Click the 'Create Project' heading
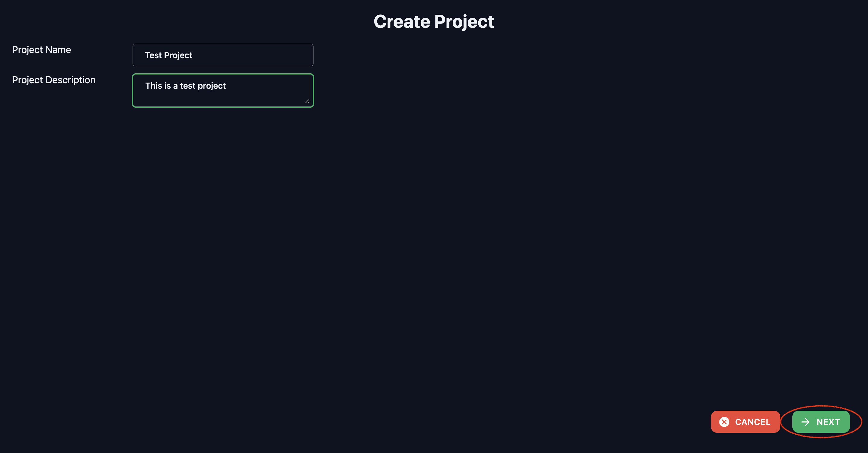Screen dimensions: 868x453 coord(434,22)
